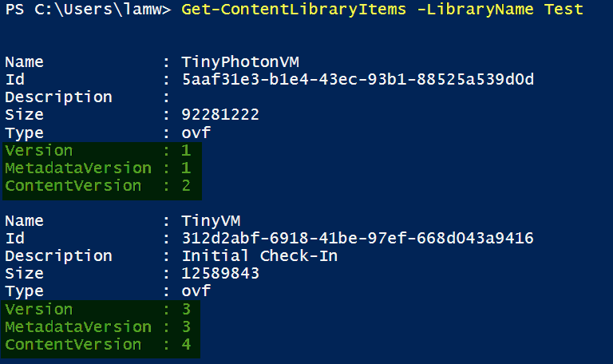This screenshot has height=364, width=613.
Task: Click the ContentVersion 2 line
Action: tap(101, 185)
